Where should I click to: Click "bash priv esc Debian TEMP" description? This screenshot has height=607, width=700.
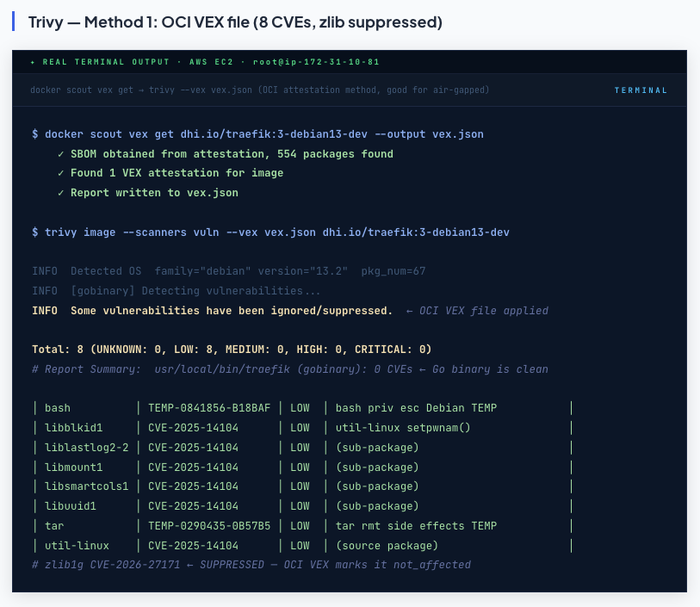pyautogui.click(x=416, y=408)
